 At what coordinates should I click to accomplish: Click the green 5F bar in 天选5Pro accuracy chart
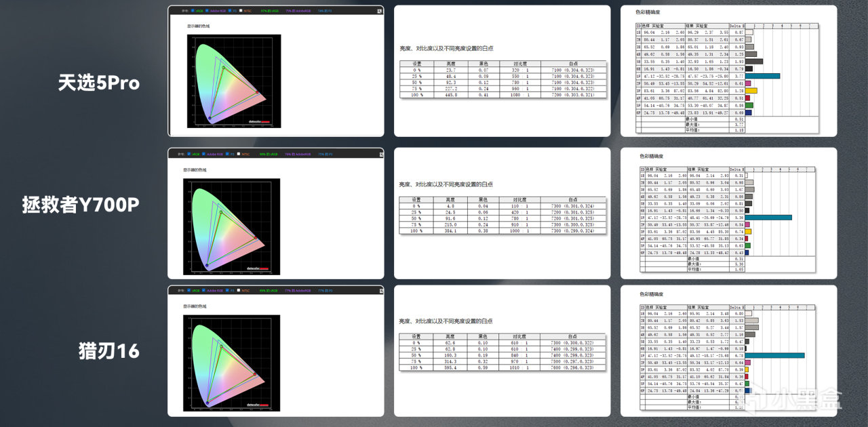[x=749, y=105]
